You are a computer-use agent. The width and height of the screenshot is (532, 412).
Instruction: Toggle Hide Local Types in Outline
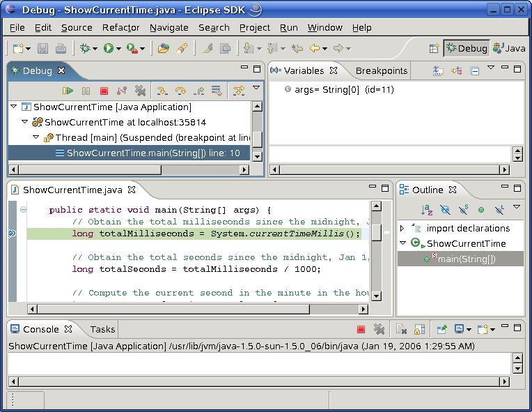[499, 210]
